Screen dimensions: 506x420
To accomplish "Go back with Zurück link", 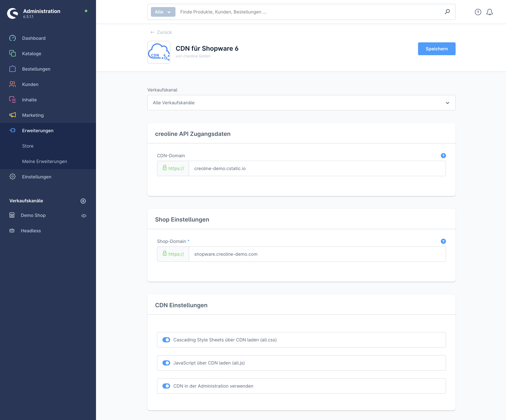I will click(x=161, y=32).
